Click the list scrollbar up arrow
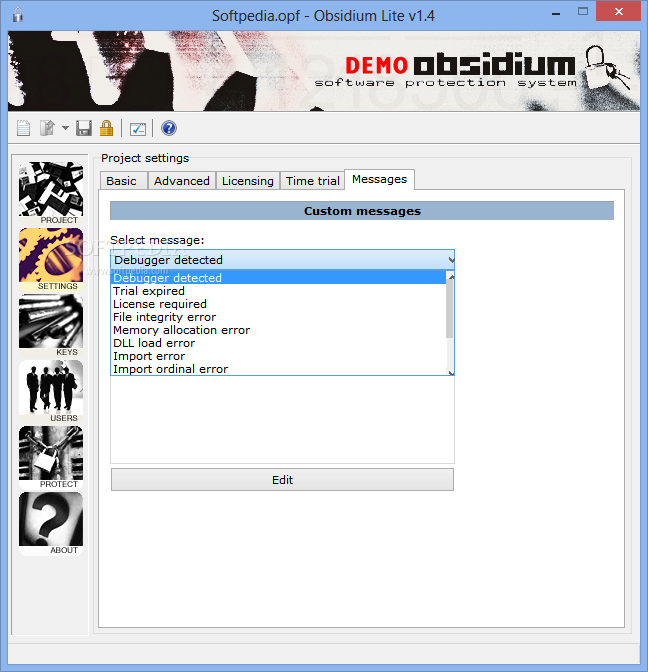The width and height of the screenshot is (648, 672). point(450,277)
